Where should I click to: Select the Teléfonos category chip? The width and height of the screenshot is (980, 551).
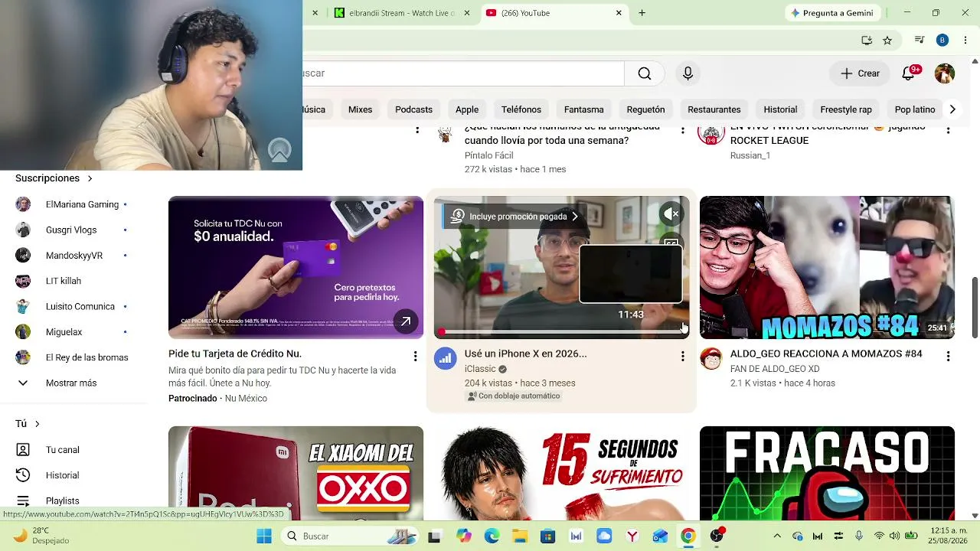[521, 109]
